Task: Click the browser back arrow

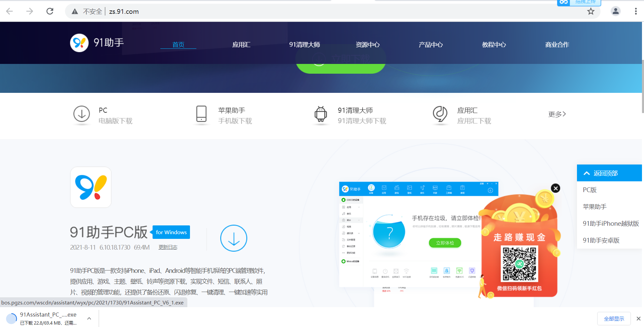Action: point(9,11)
